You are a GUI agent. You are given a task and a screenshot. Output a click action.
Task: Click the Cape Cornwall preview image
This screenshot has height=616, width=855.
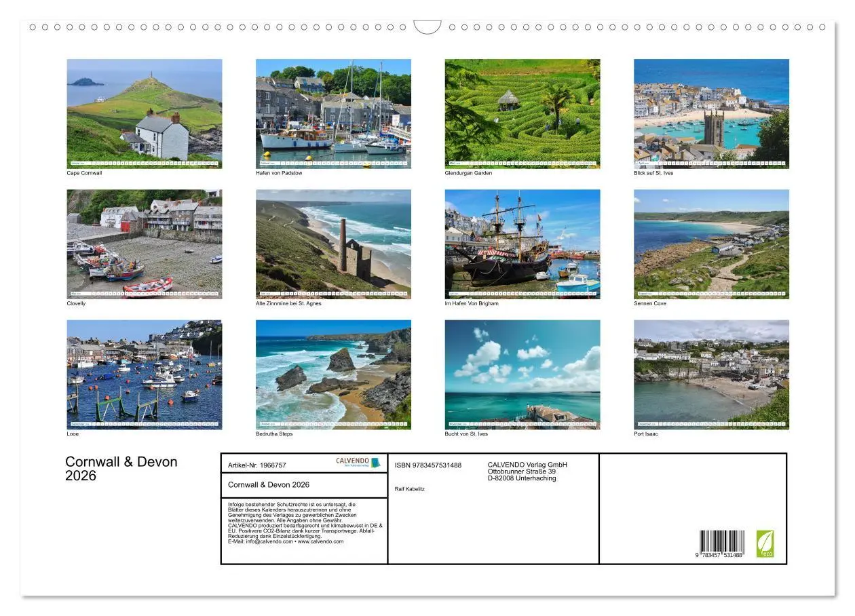pos(144,113)
